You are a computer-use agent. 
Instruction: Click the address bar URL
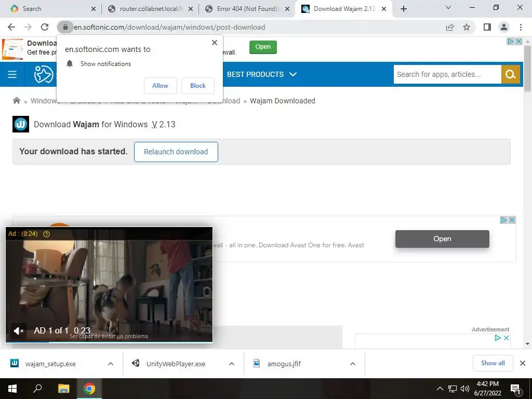pos(169,27)
